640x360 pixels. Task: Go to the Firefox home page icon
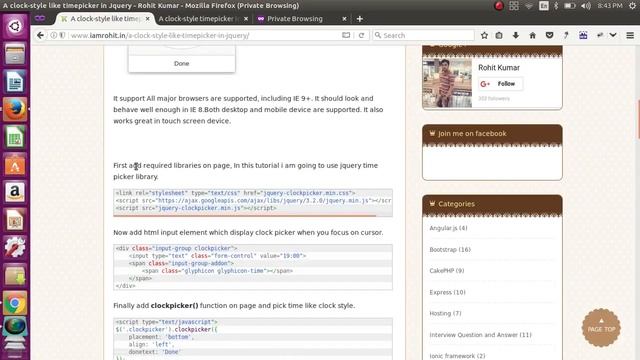click(x=533, y=36)
